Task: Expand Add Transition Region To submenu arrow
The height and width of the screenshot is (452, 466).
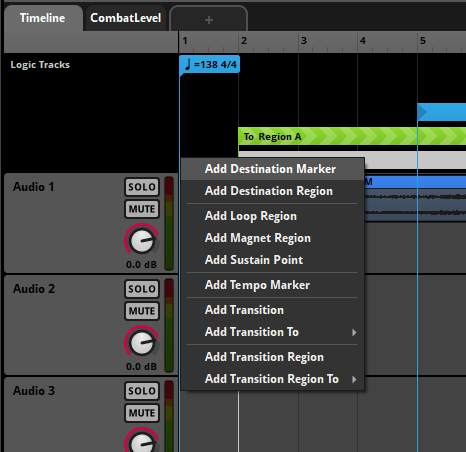Action: click(354, 379)
